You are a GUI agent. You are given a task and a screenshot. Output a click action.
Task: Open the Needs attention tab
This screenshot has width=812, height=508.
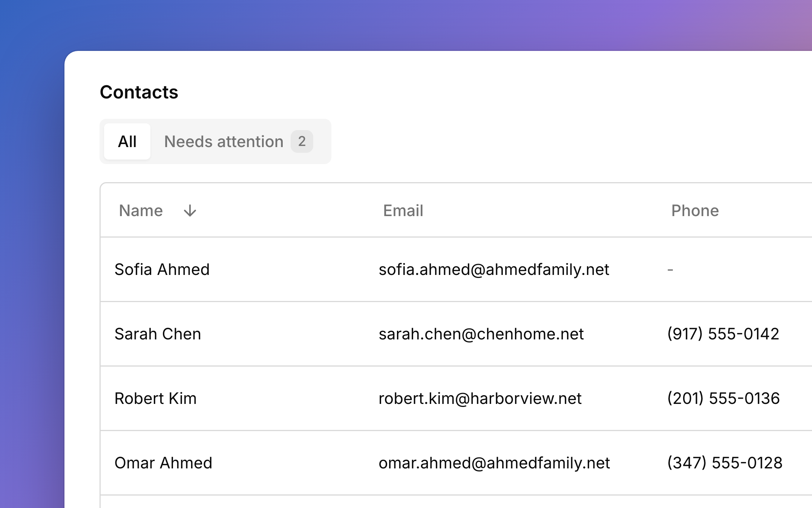pyautogui.click(x=239, y=141)
